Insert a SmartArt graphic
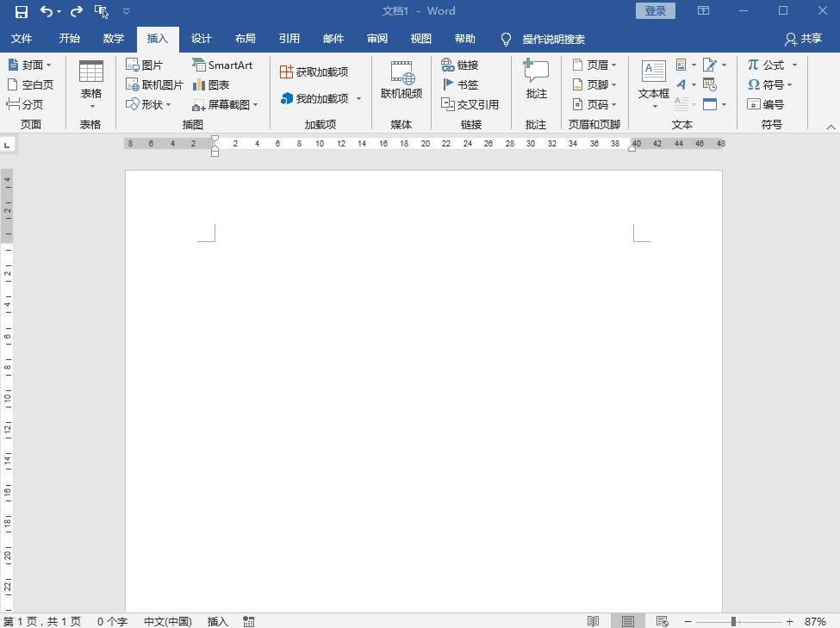This screenshot has width=840, height=628. tap(222, 64)
